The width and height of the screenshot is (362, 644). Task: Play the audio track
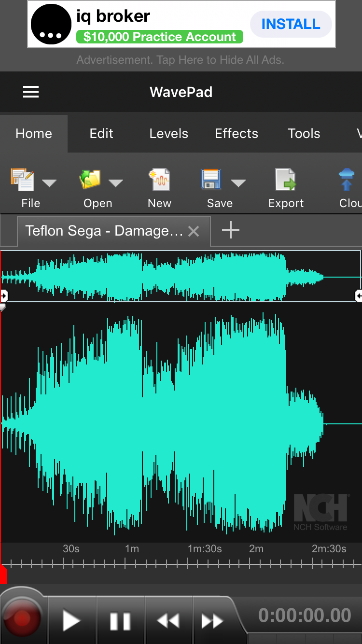pyautogui.click(x=71, y=621)
